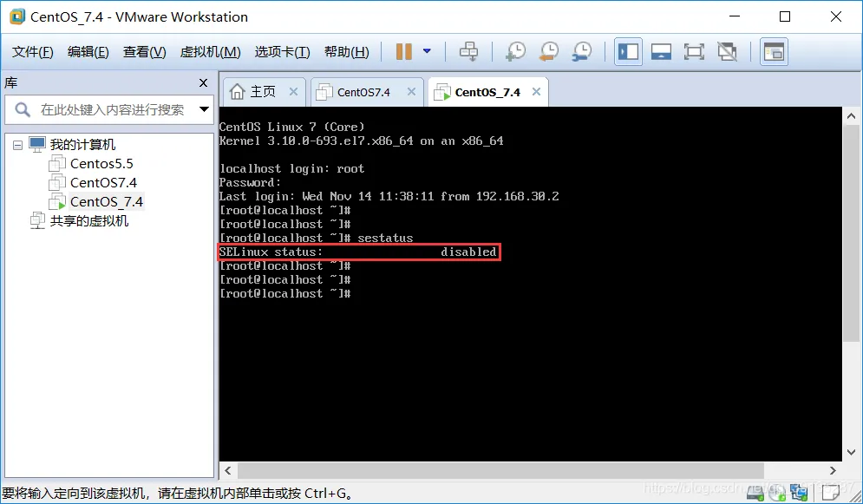Click the Unity mode icon
This screenshot has height=504, width=863.
[727, 52]
